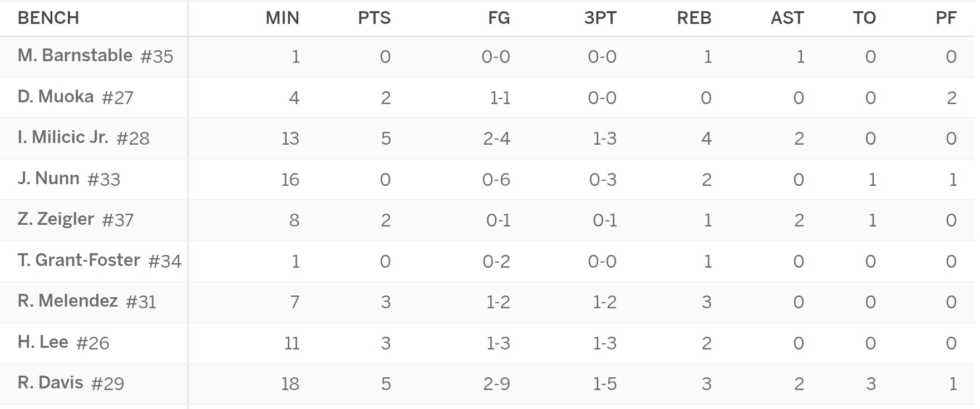The image size is (980, 409).
Task: Click the AST column header
Action: [787, 18]
